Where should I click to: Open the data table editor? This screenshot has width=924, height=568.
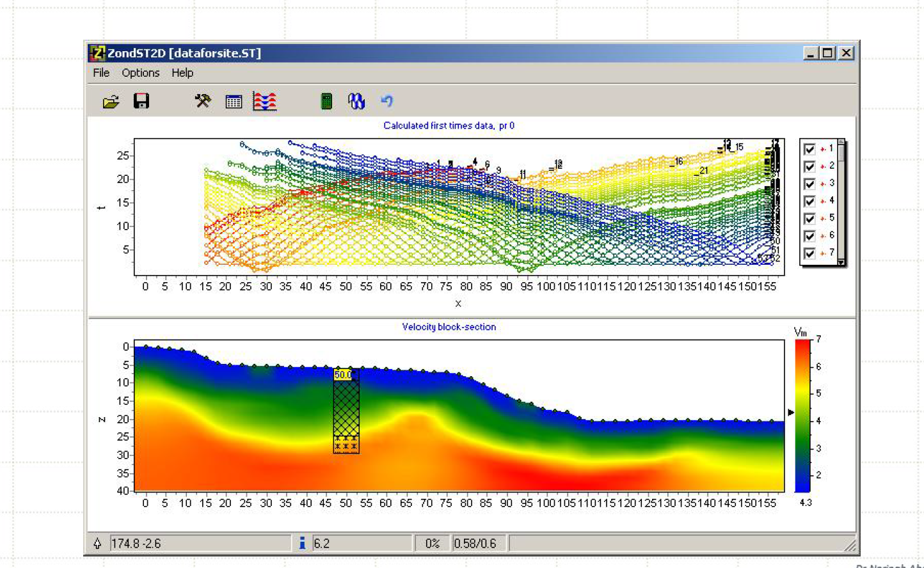tap(233, 100)
